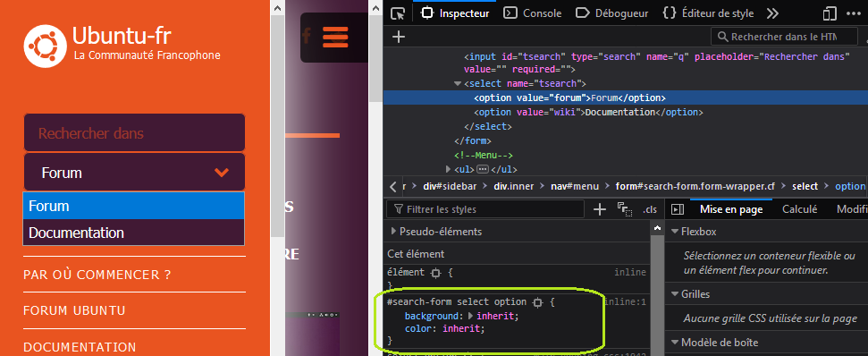868x356 pixels.
Task: Choose Documentation in the dropdown list
Action: click(x=133, y=233)
